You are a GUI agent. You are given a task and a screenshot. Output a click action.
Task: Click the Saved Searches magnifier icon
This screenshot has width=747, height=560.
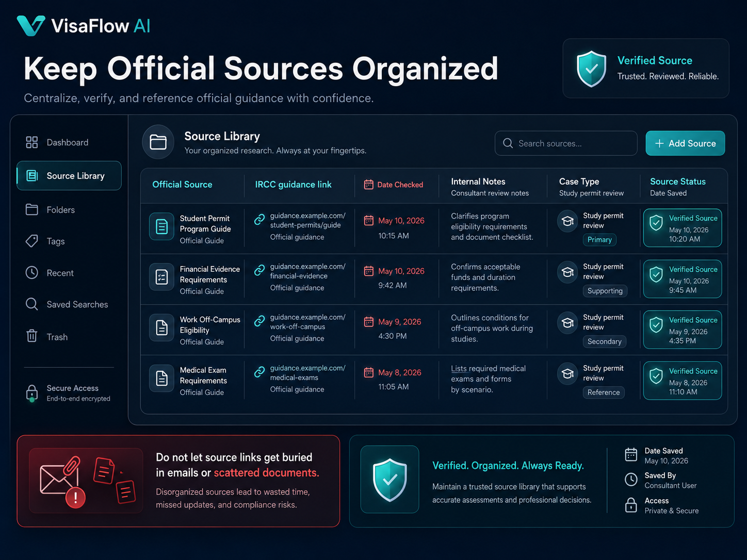coord(32,304)
